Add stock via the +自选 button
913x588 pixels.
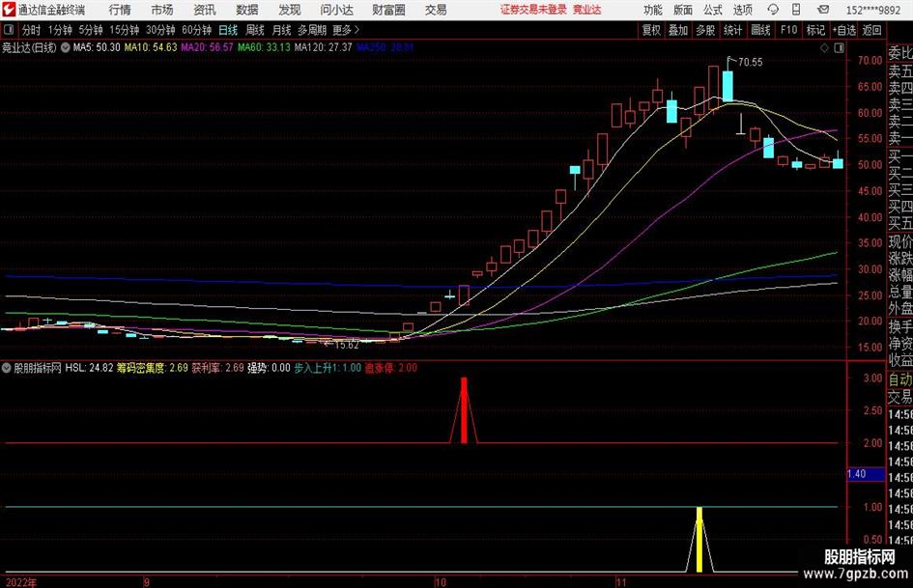[x=843, y=30]
